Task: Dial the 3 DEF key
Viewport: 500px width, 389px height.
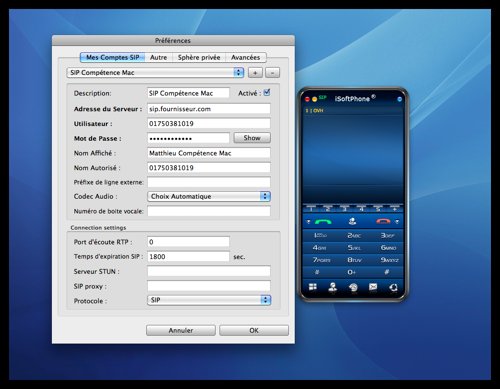Action: click(x=387, y=235)
